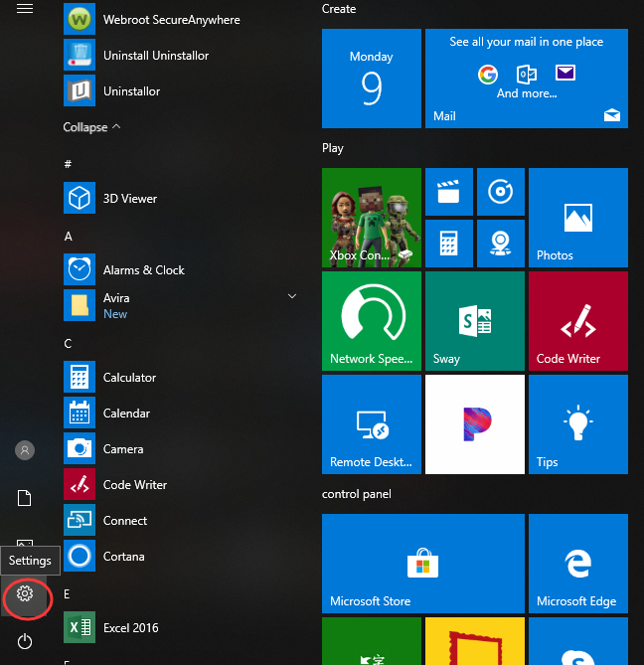Open Alarms & Clock icon
Image resolution: width=644 pixels, height=665 pixels.
tap(80, 269)
